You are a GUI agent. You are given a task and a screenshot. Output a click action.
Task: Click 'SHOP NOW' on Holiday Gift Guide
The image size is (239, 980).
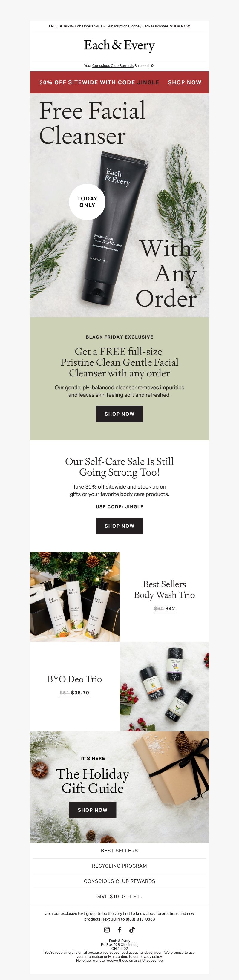pos(93,810)
